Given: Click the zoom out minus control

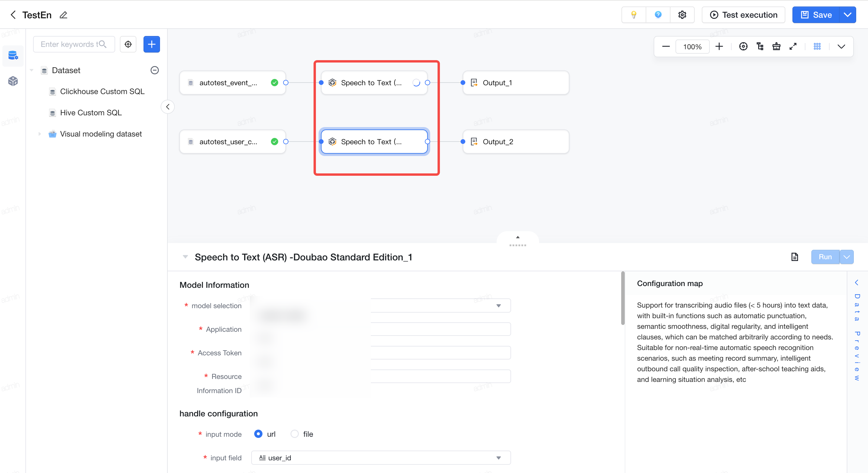Looking at the screenshot, I should (666, 47).
